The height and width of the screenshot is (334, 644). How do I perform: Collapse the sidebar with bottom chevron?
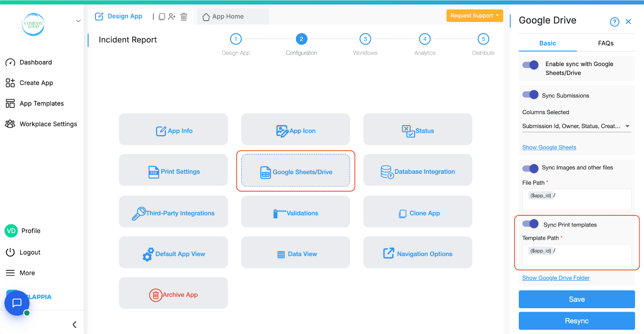click(x=74, y=324)
